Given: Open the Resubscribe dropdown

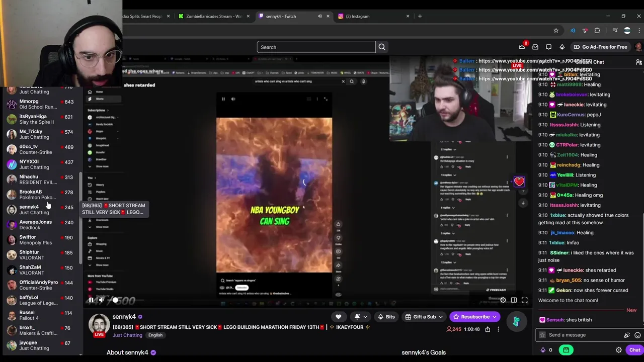Looking at the screenshot, I should pyautogui.click(x=474, y=317).
